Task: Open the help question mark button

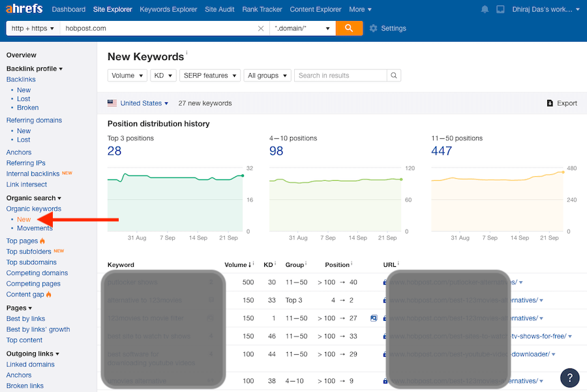Action: [570, 378]
